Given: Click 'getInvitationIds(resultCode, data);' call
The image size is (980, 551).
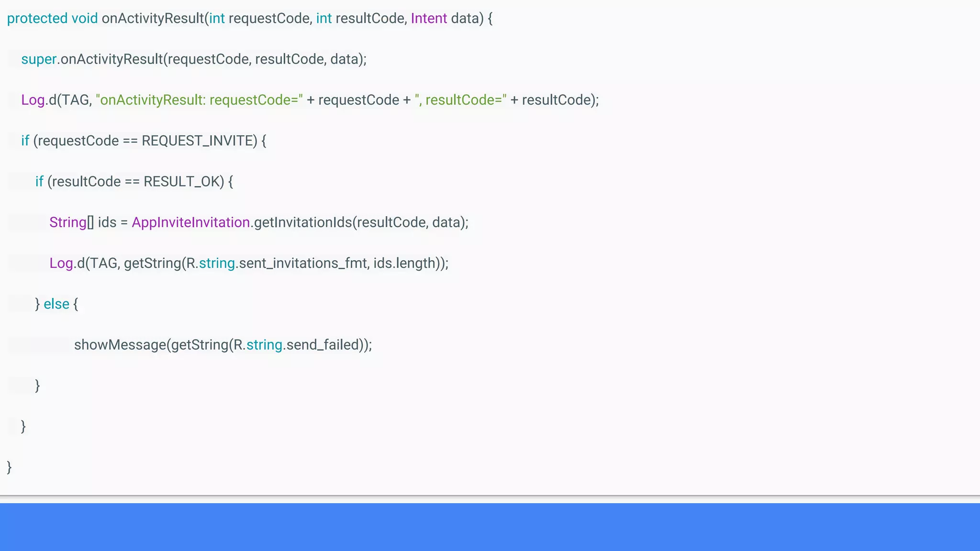Looking at the screenshot, I should pyautogui.click(x=361, y=222).
